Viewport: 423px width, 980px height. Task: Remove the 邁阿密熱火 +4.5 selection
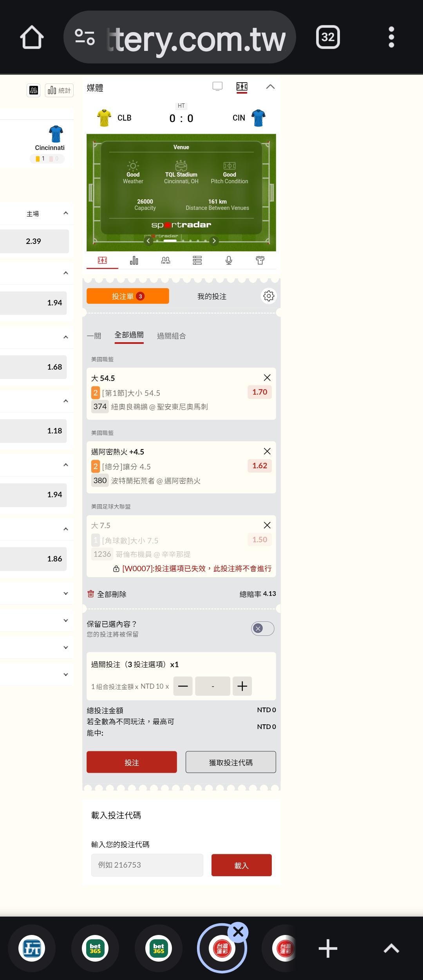coord(267,451)
